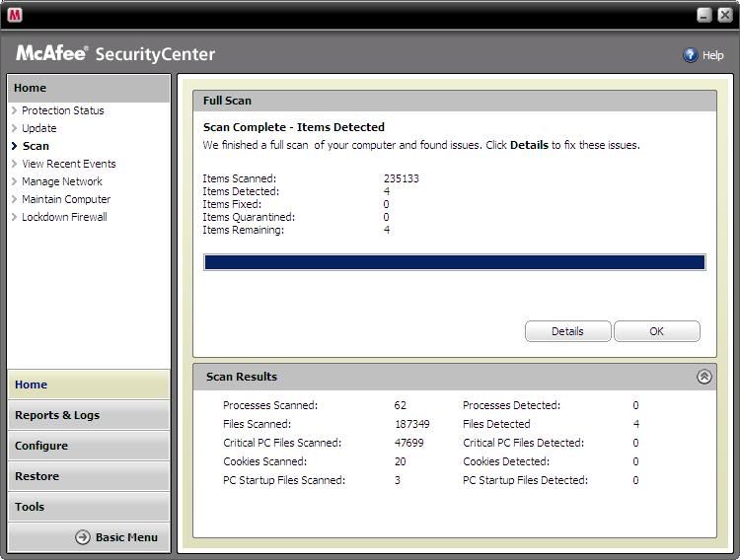Click the Home header at sidebar top
The height and width of the screenshot is (560, 740).
click(89, 88)
